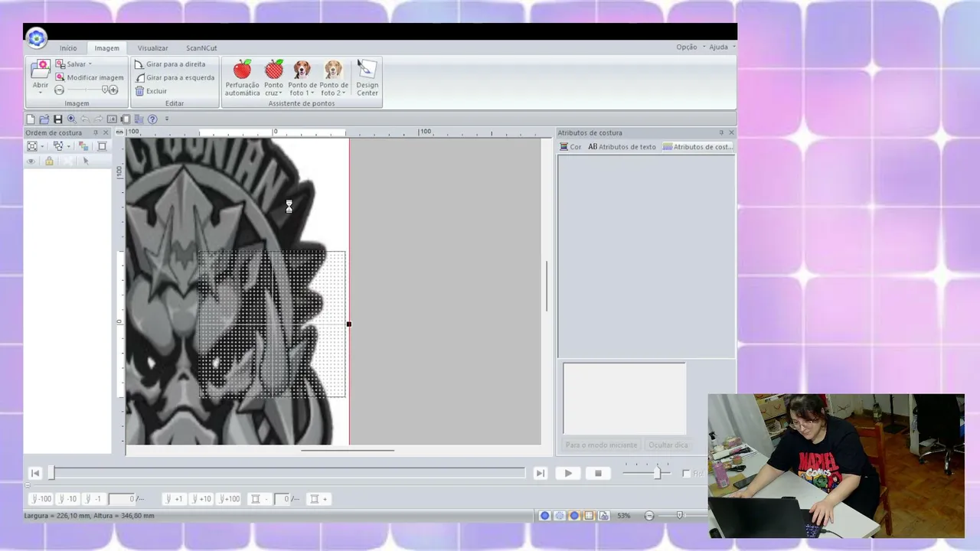Click the Ponto de foto 1 icon
Image resolution: width=980 pixels, height=551 pixels.
coord(302,70)
